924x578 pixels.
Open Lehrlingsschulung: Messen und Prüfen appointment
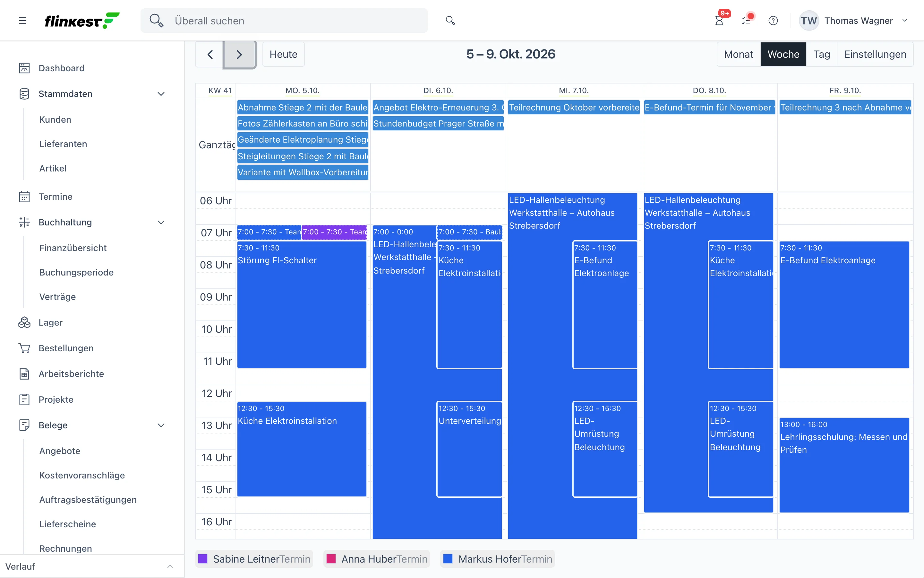[x=844, y=465]
